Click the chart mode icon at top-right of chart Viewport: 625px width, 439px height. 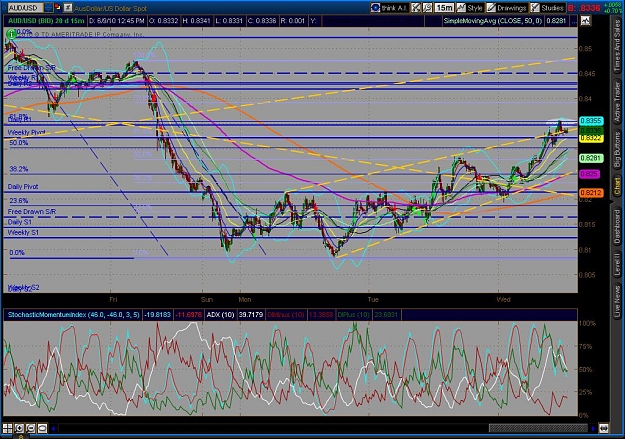586,21
